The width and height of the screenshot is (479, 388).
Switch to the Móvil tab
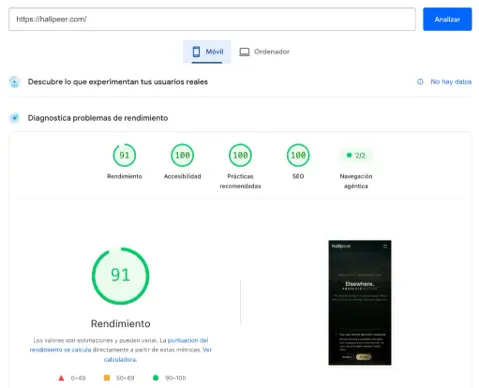tap(207, 52)
